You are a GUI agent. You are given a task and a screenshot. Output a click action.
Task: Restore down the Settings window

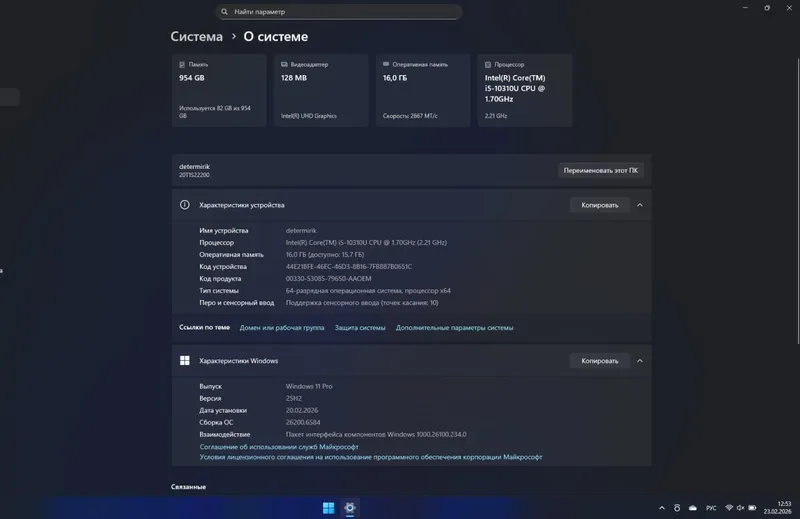(767, 8)
